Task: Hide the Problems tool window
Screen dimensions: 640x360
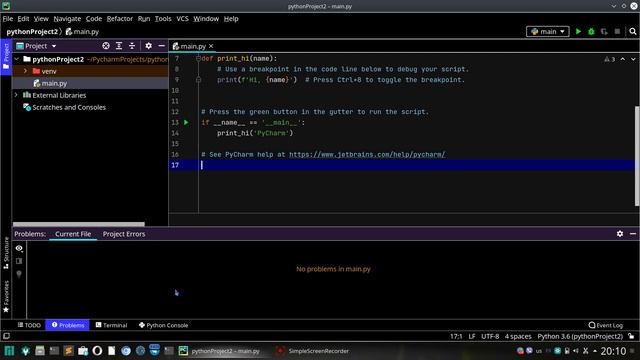Action: 633,234
